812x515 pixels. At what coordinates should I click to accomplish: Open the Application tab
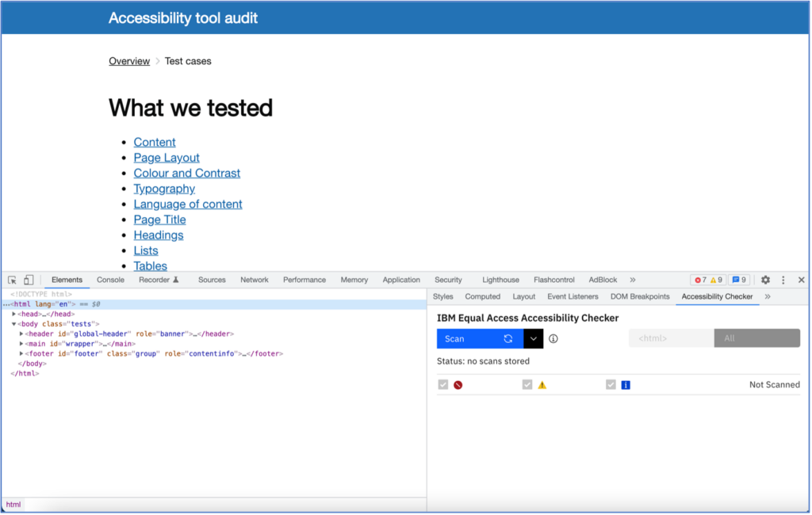[x=401, y=280]
